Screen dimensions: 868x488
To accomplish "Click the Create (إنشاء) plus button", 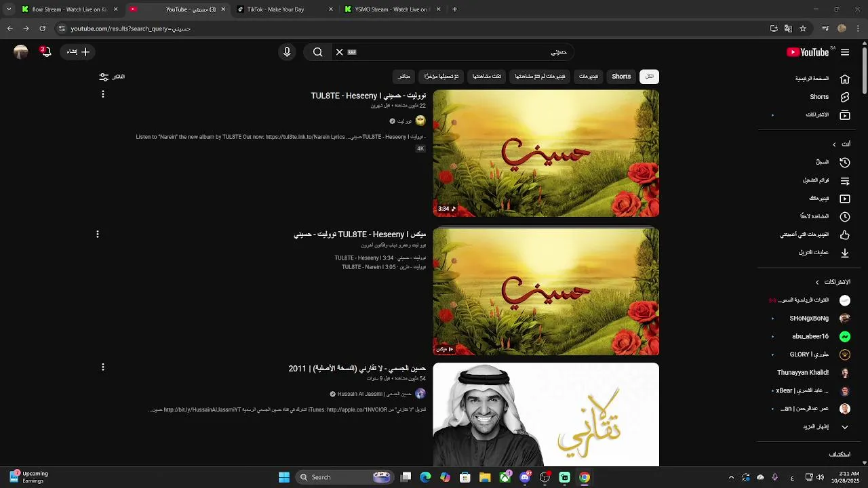I will point(79,52).
